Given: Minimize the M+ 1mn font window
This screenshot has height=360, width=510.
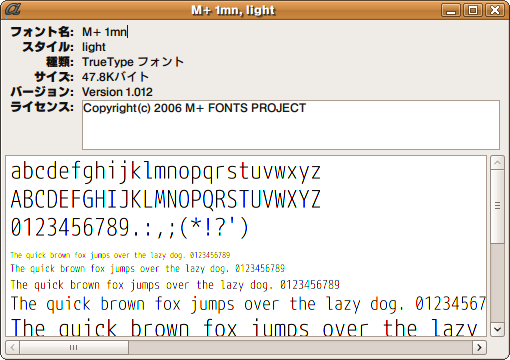Looking at the screenshot, I should pyautogui.click(x=451, y=10).
